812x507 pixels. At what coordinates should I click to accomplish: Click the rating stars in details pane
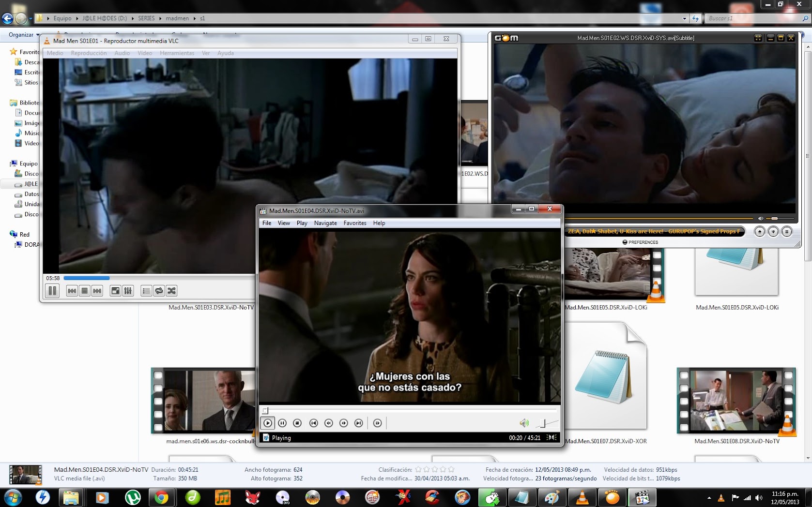point(435,469)
